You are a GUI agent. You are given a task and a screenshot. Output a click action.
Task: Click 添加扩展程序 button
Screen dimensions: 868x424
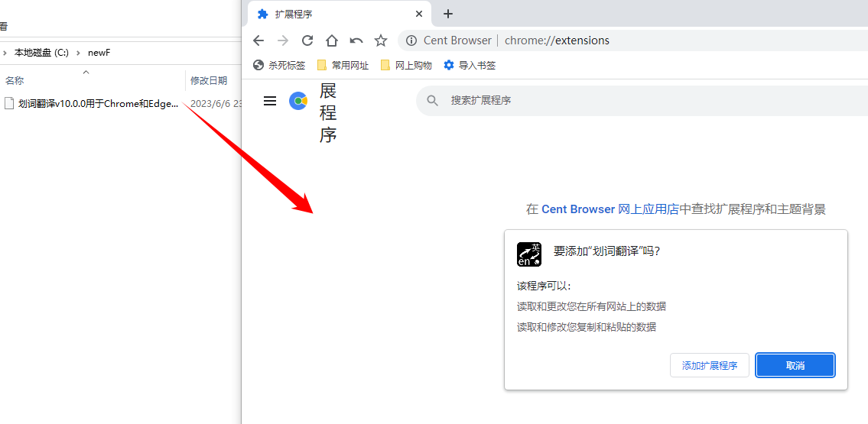[710, 365]
